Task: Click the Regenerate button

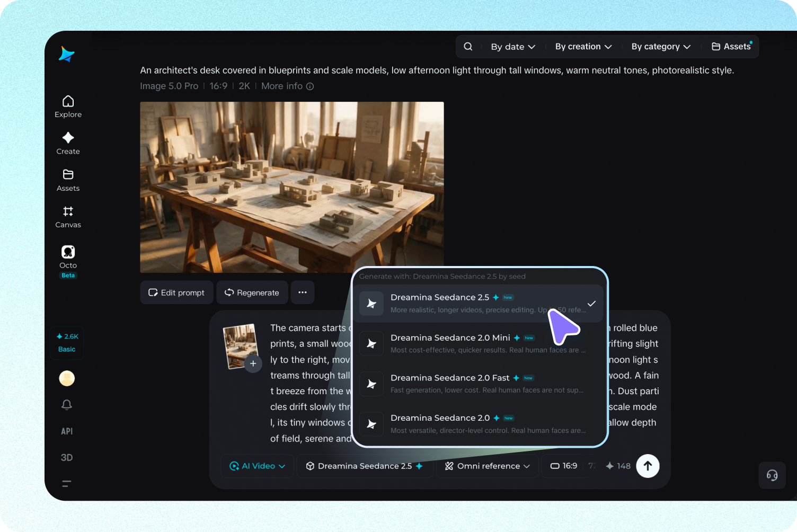Action: [x=252, y=292]
